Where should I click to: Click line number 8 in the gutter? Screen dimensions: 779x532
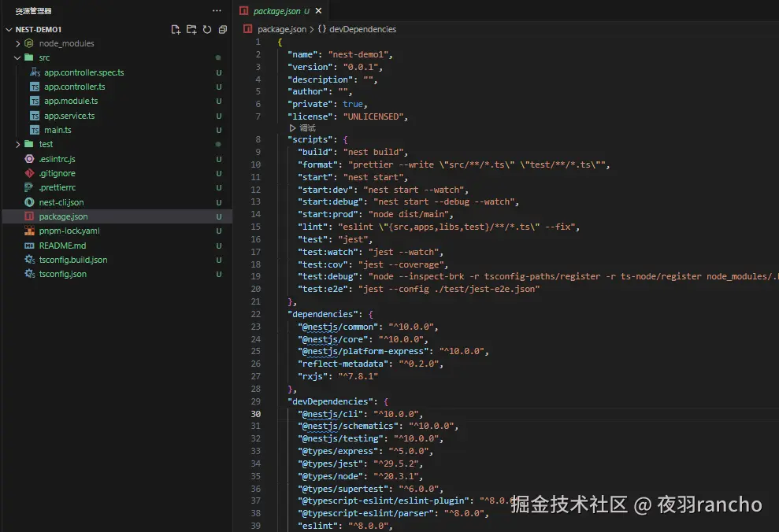click(x=258, y=139)
